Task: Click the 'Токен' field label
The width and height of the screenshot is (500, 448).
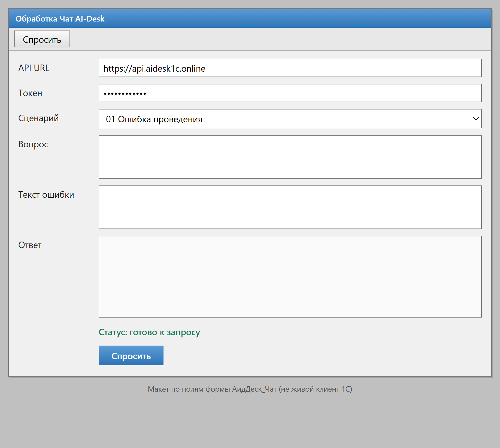Action: pos(30,93)
